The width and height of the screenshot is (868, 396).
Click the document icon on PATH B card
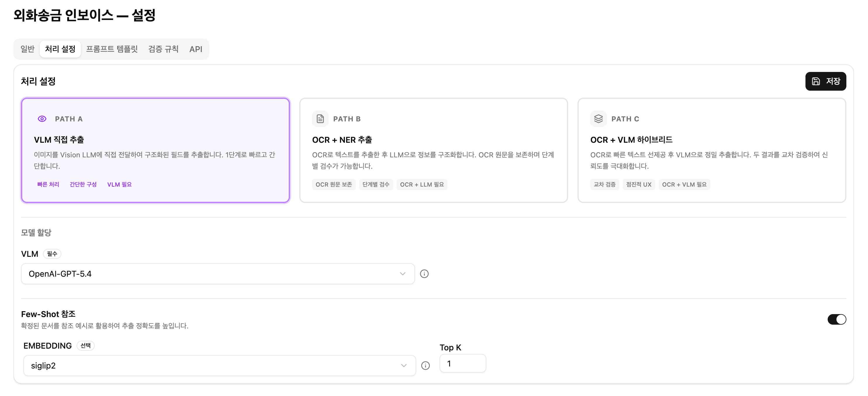320,119
